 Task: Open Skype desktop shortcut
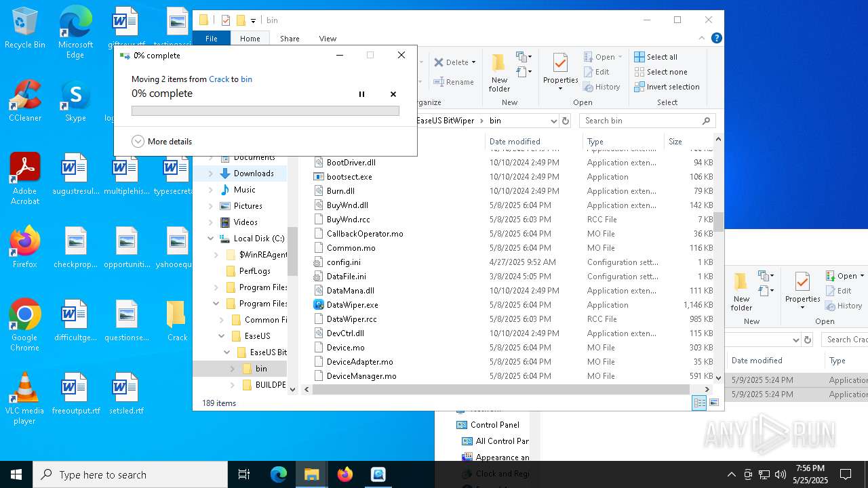pos(75,102)
